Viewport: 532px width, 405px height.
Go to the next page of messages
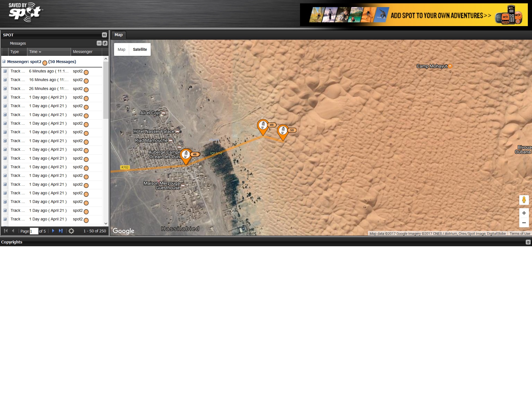pyautogui.click(x=53, y=231)
